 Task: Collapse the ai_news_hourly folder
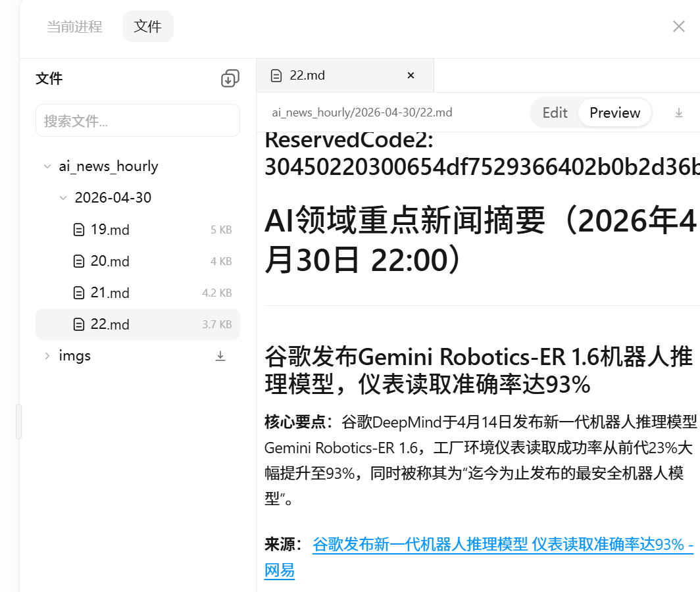coord(47,166)
